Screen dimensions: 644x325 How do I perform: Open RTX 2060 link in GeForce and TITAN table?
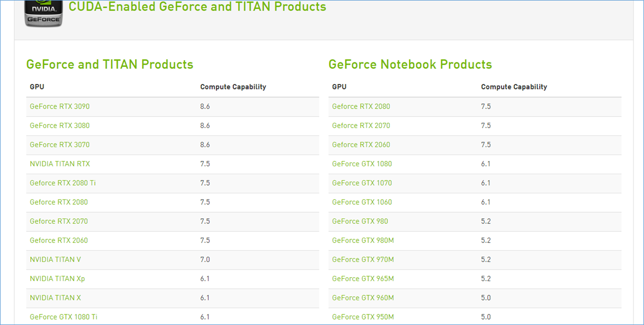point(59,240)
